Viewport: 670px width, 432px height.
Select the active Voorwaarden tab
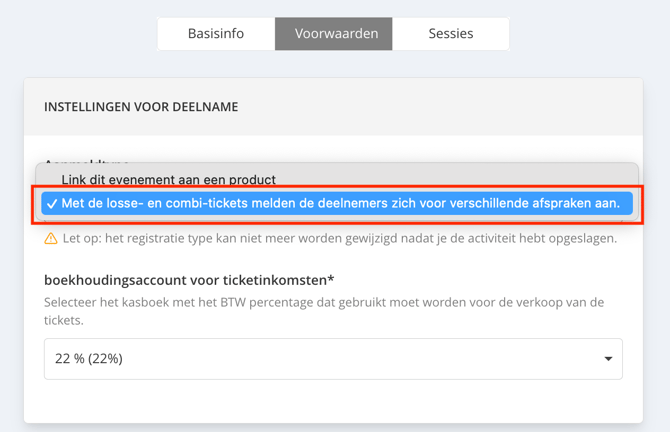334,34
